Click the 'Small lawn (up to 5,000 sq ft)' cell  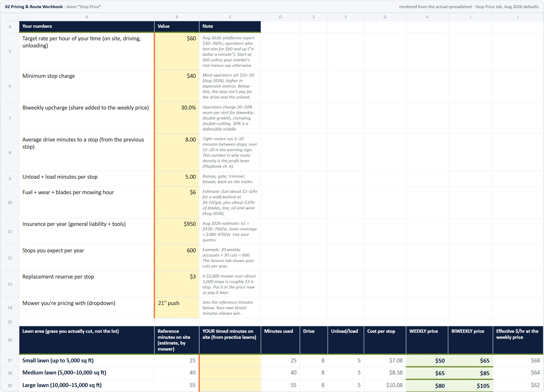(87, 361)
